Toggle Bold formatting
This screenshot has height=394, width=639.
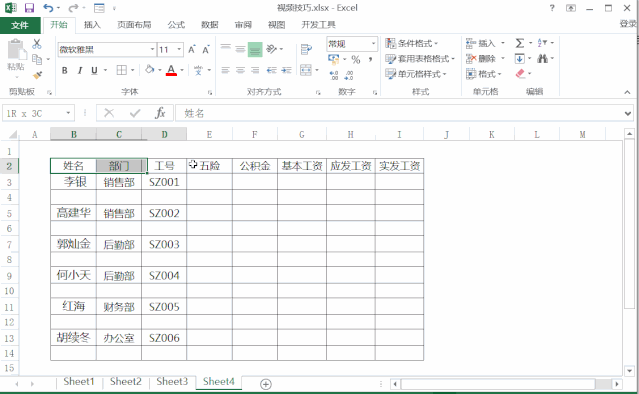point(64,70)
